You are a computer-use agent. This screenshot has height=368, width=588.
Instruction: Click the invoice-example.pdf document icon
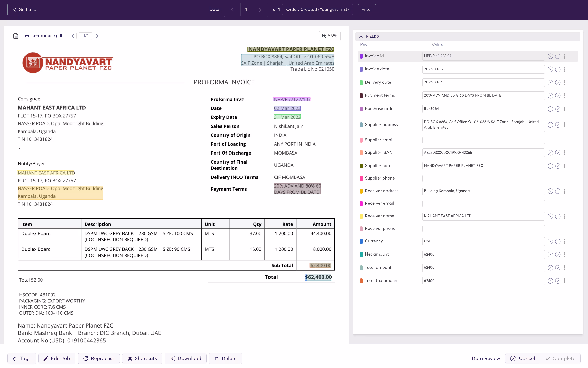click(x=16, y=36)
